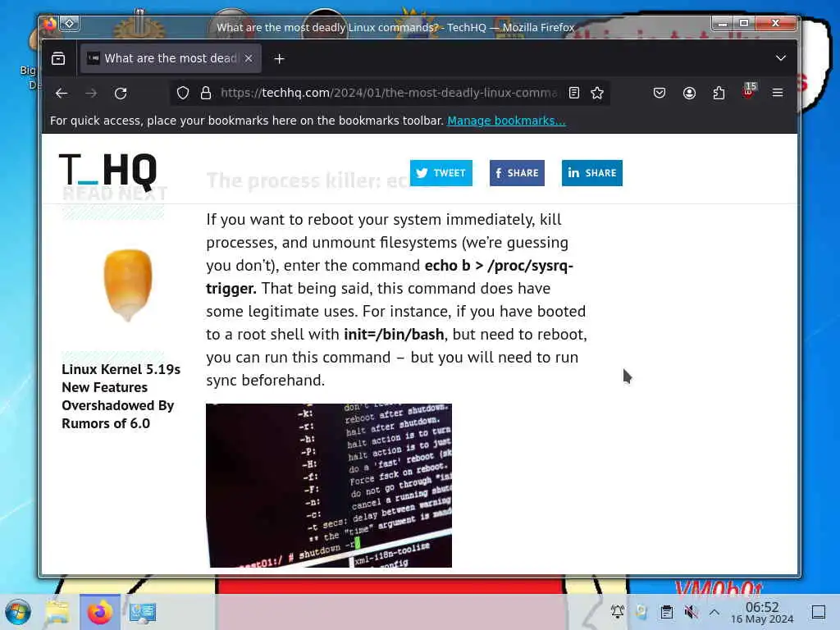Expand the list all tabs chevron
This screenshot has width=840, height=630.
781,58
